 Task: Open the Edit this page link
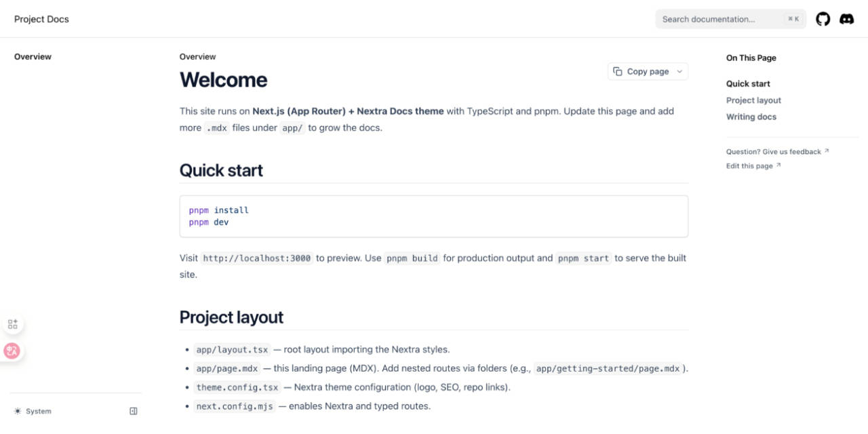749,165
